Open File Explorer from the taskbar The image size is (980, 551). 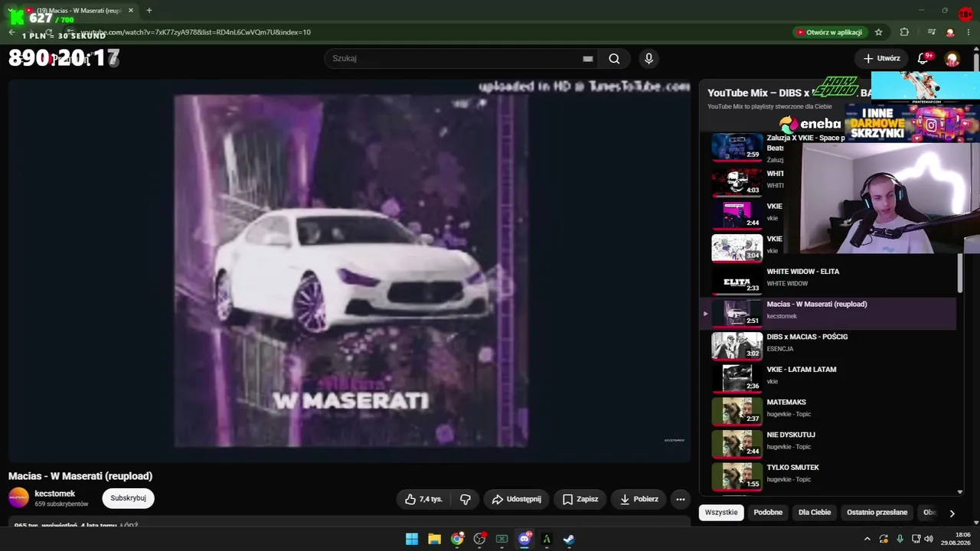pos(434,539)
